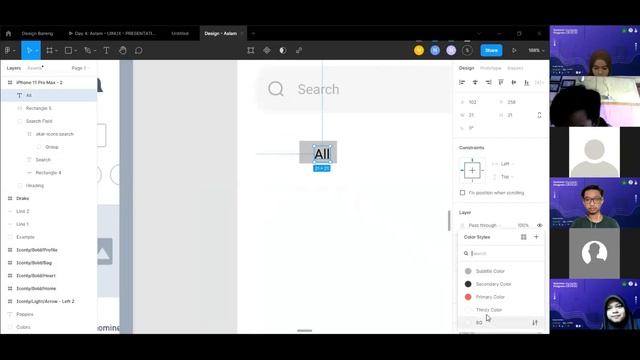The width and height of the screenshot is (640, 360).
Task: Click the Color Styles search field
Action: coord(501,253)
